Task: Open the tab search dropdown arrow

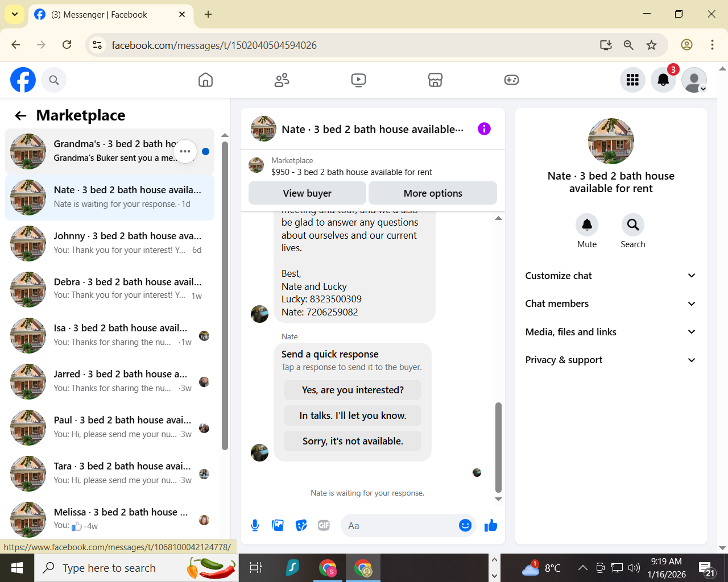Action: (x=14, y=14)
